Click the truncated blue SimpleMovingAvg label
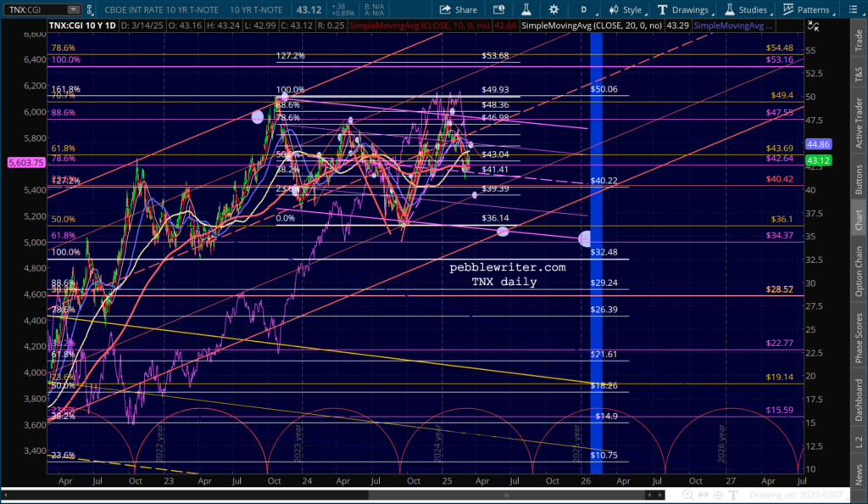This screenshot has width=868, height=504. pos(733,25)
